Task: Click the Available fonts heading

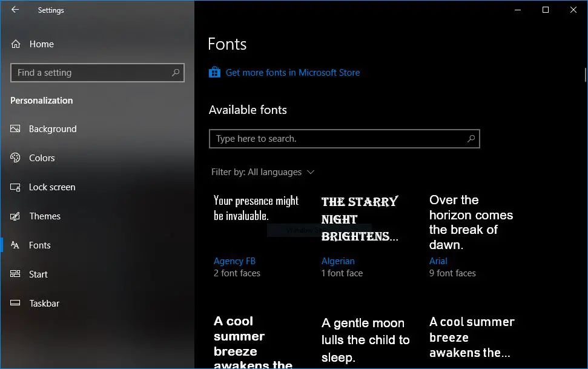Action: 248,110
